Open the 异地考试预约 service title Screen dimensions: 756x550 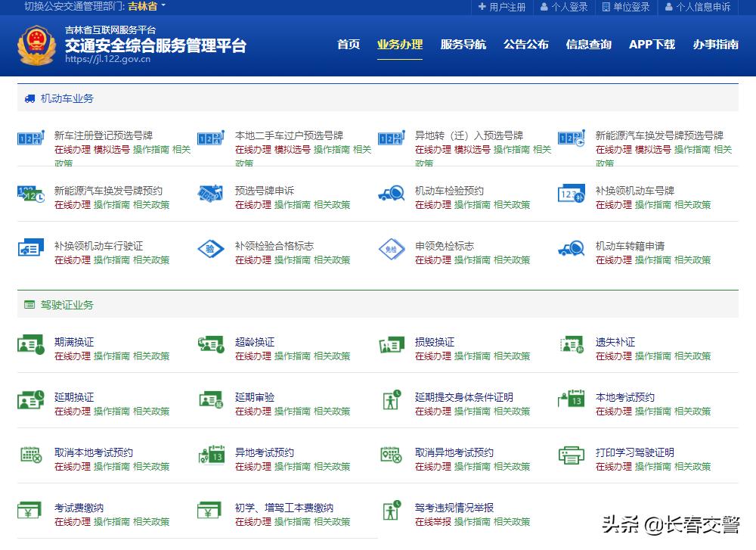[x=264, y=452]
